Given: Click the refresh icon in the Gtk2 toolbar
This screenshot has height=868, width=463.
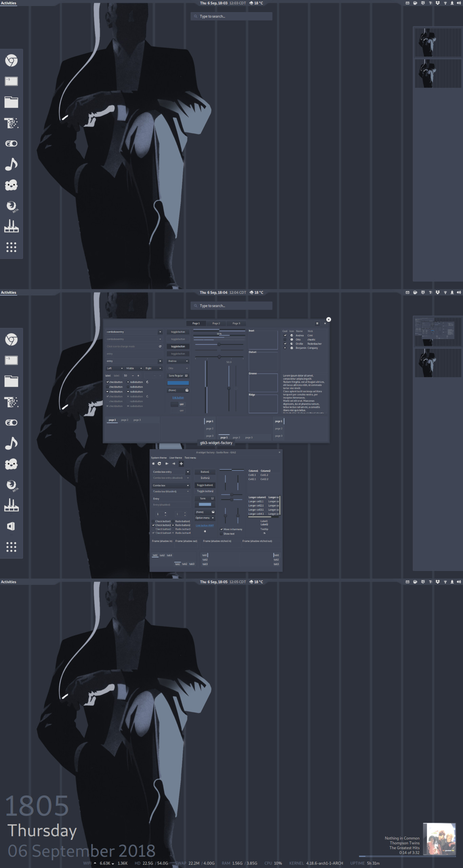Looking at the screenshot, I should coord(159,463).
